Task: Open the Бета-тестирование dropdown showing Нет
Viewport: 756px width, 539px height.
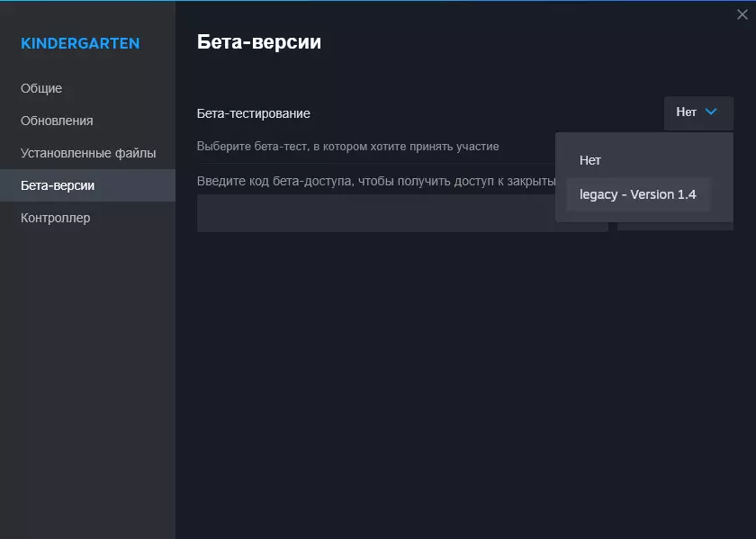Action: pyautogui.click(x=698, y=112)
